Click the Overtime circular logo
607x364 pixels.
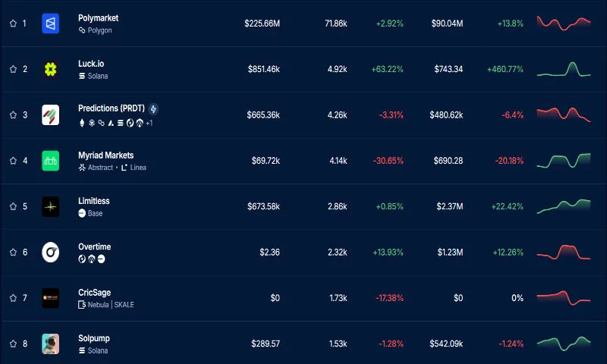click(51, 253)
